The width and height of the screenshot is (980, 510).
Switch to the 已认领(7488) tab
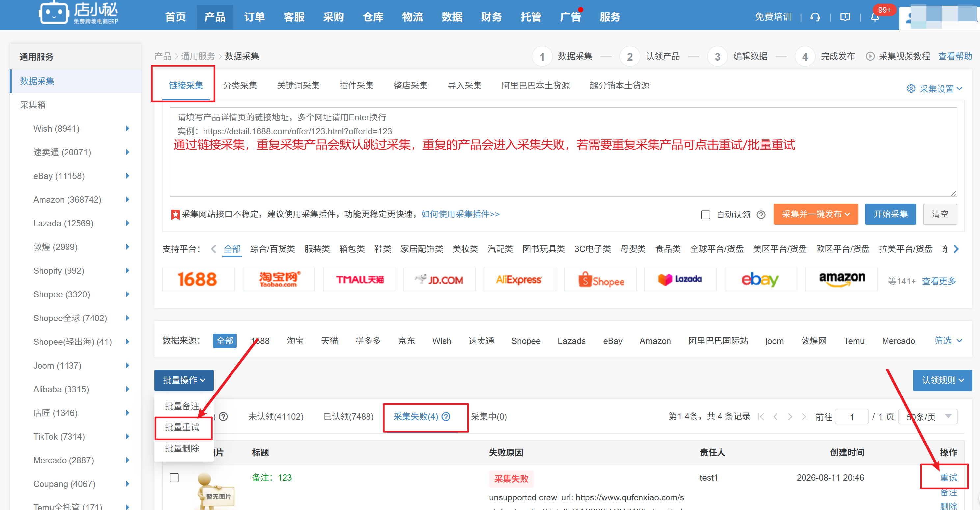pos(348,417)
